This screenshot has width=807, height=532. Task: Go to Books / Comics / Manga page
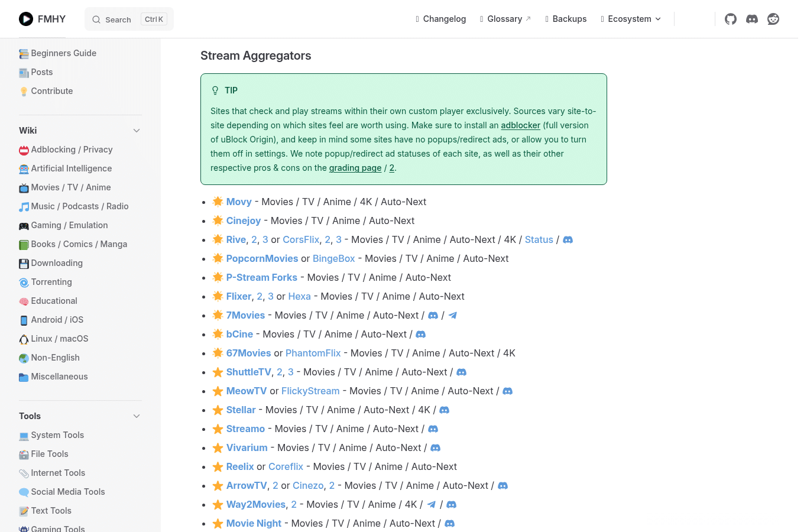pos(79,244)
